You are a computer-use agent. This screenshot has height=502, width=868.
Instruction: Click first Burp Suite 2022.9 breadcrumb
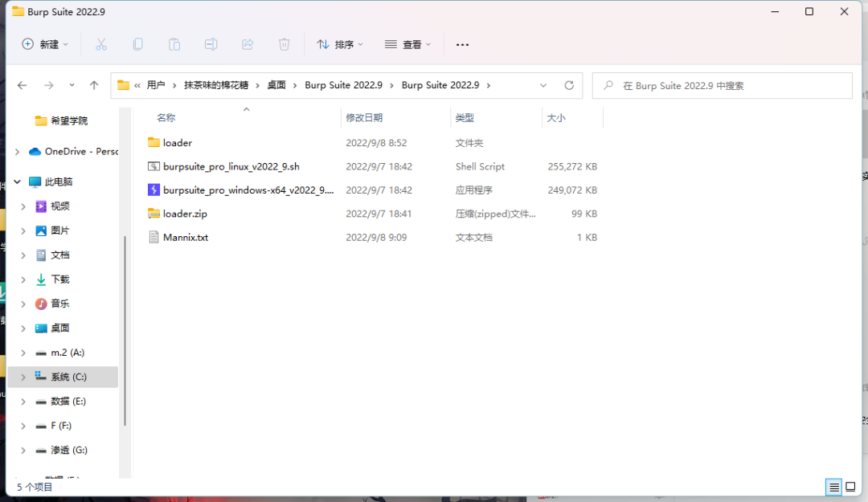coord(344,85)
